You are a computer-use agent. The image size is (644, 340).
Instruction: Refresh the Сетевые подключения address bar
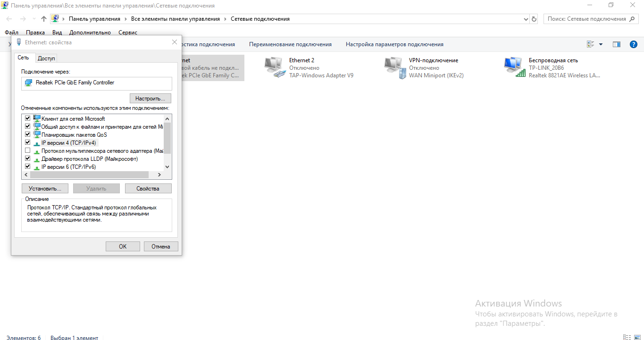(x=534, y=19)
